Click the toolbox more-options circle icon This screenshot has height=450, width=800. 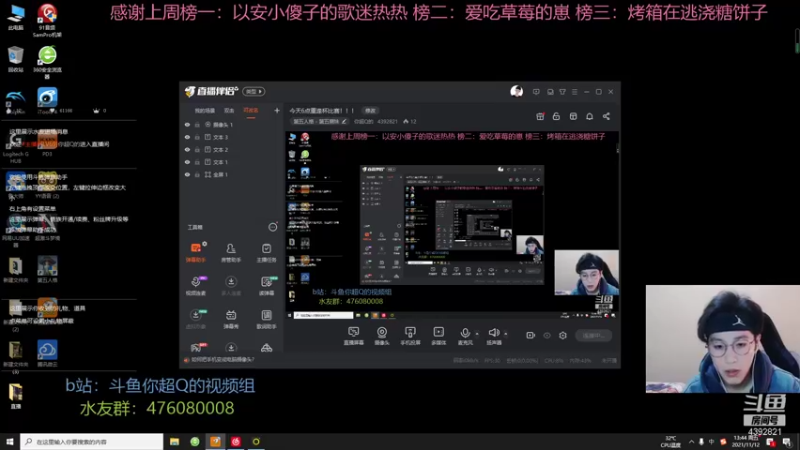point(273,227)
